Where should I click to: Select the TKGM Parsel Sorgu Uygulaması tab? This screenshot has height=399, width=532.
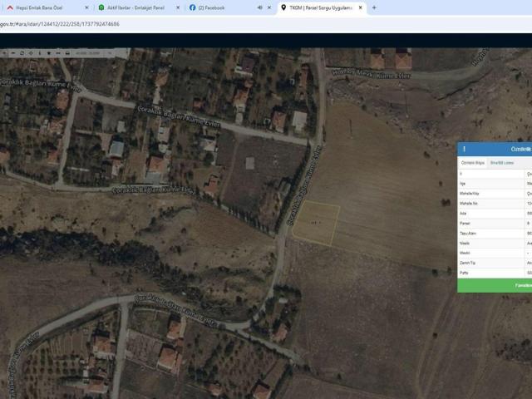tap(321, 7)
